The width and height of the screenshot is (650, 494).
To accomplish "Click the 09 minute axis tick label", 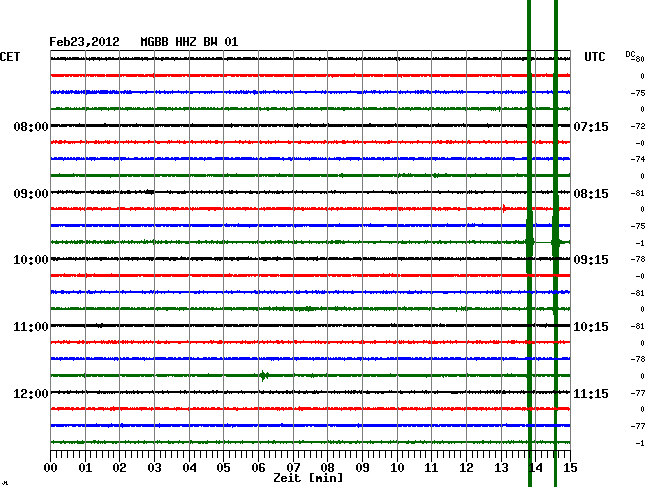I will [x=362, y=468].
